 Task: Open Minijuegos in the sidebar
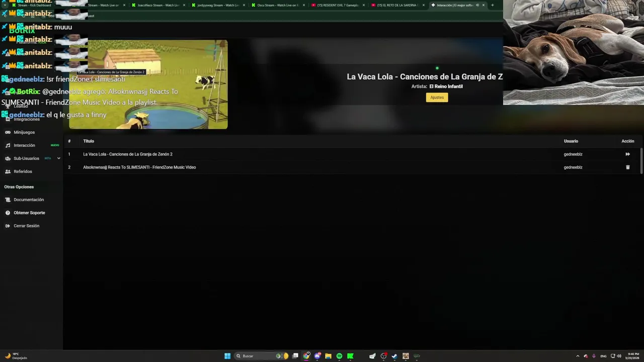24,132
